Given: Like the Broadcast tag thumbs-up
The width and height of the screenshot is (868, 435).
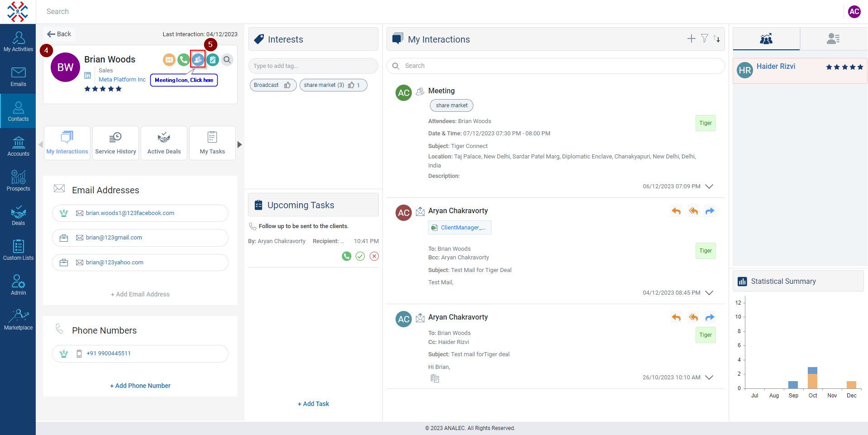Looking at the screenshot, I should 287,85.
